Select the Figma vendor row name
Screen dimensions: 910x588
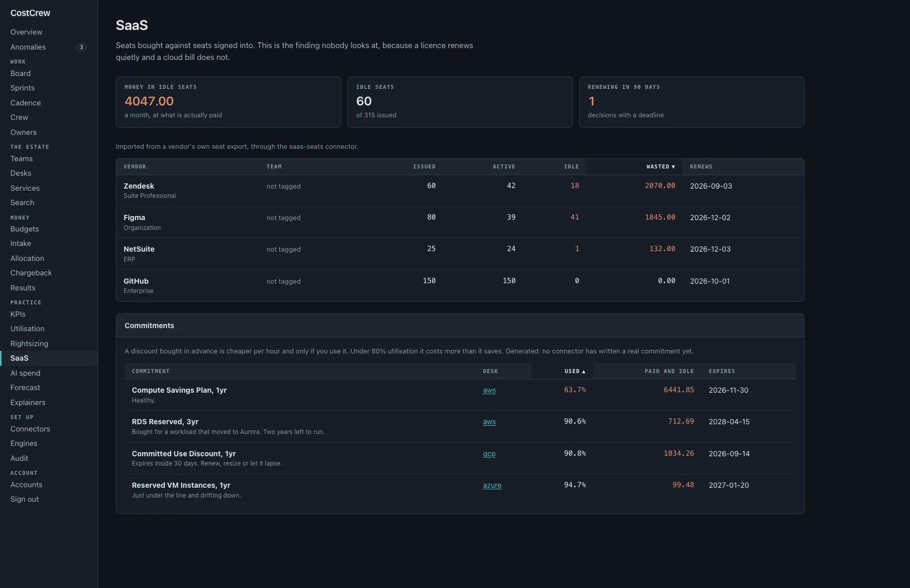coord(134,218)
